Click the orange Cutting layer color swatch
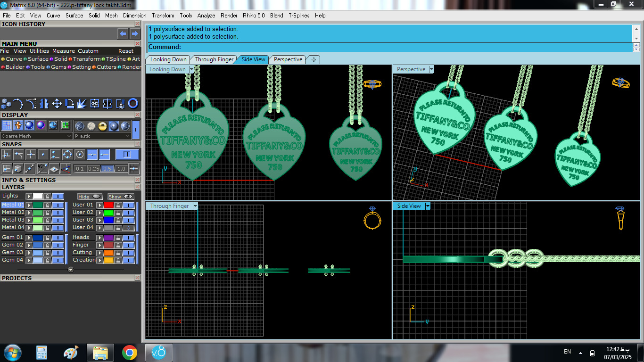 click(x=108, y=253)
